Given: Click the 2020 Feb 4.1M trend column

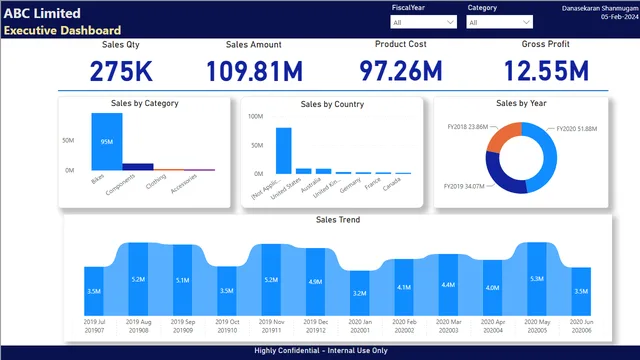Looking at the screenshot, I should [x=404, y=287].
